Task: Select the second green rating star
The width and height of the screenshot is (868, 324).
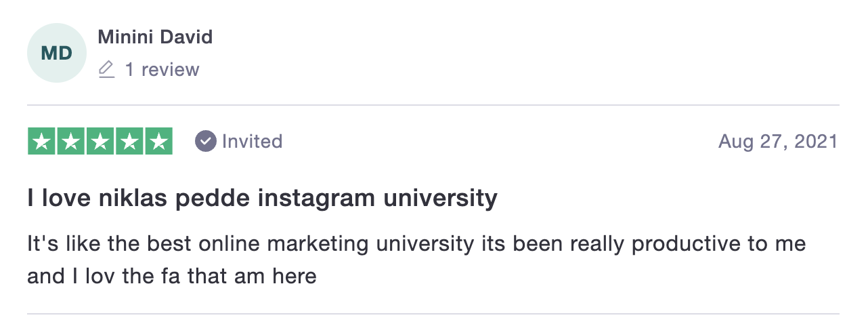Action: pos(71,141)
